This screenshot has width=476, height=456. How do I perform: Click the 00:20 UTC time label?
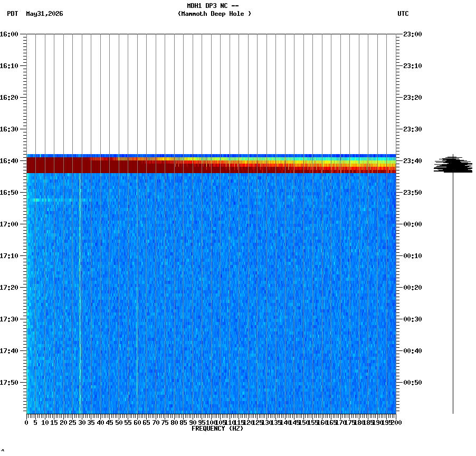[413, 288]
